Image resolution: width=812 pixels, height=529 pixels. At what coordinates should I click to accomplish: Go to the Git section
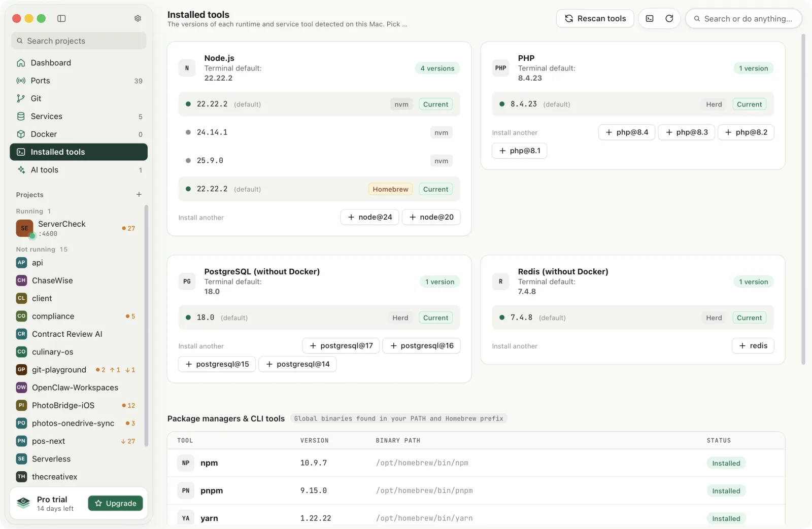(79, 98)
